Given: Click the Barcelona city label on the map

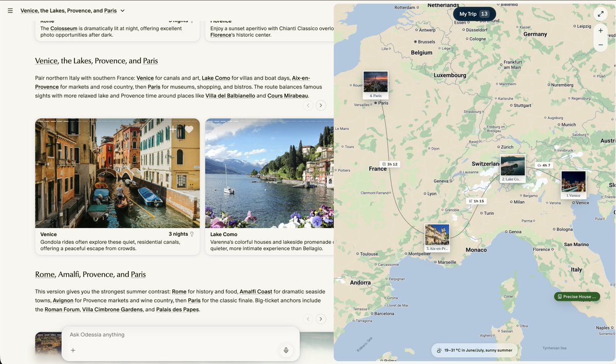Looking at the screenshot, I should (x=384, y=314).
